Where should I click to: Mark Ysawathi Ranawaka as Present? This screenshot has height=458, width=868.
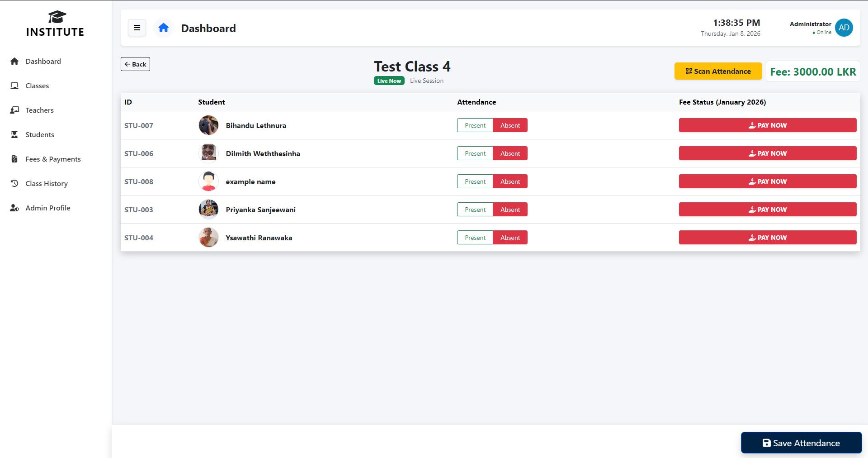475,238
